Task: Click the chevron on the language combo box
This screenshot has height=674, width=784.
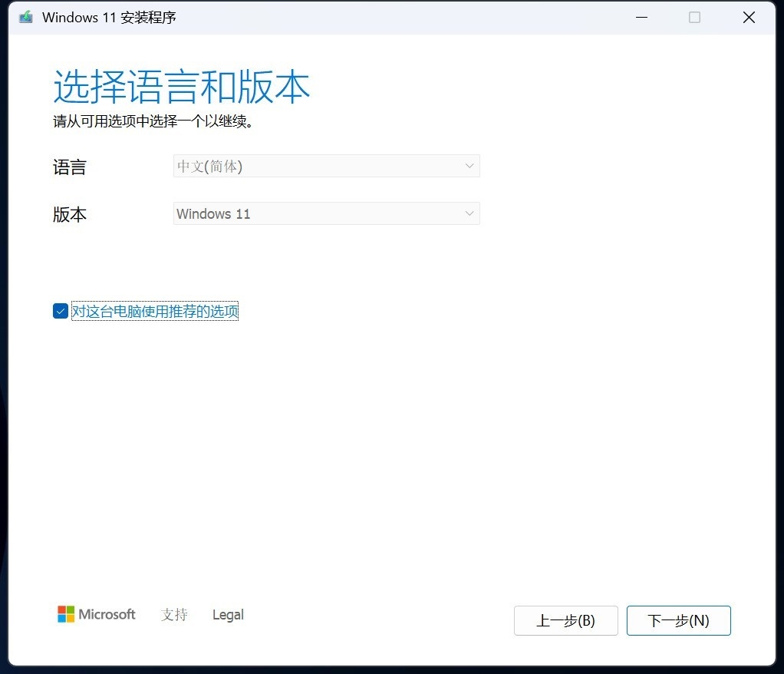Action: tap(469, 166)
